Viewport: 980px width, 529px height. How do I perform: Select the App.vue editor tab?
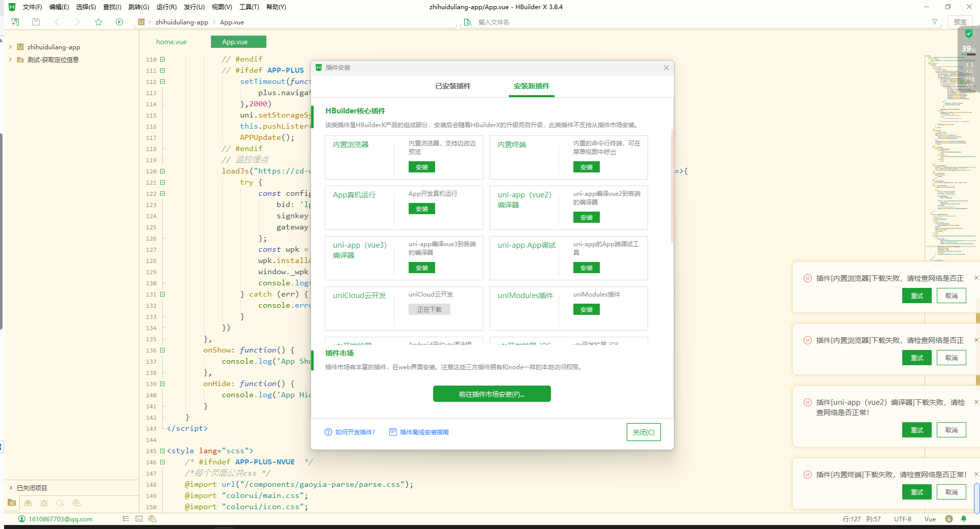point(238,42)
